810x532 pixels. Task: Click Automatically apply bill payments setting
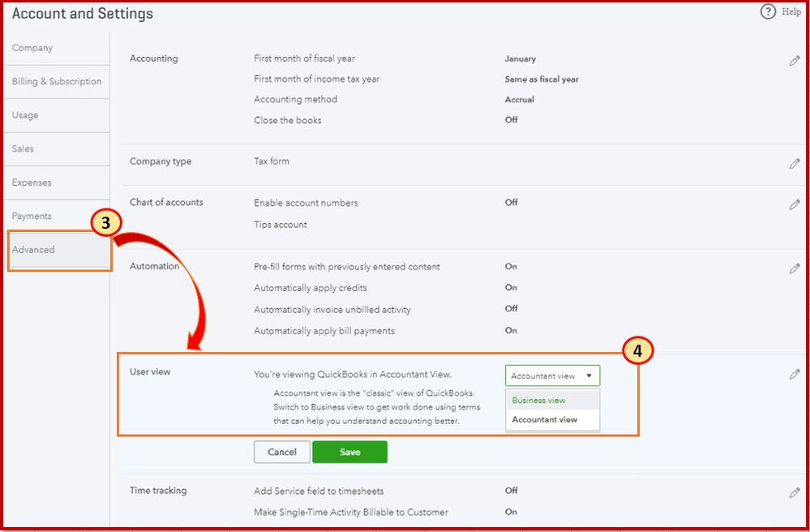pyautogui.click(x=324, y=331)
